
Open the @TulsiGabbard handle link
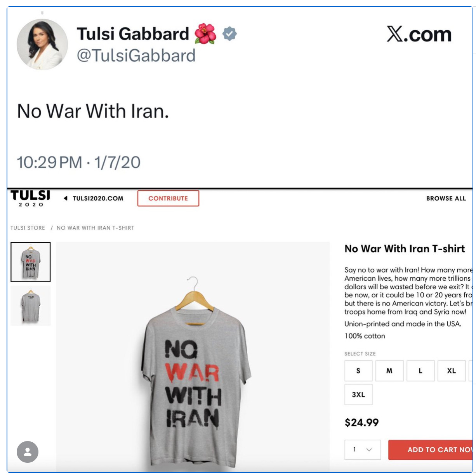[136, 56]
